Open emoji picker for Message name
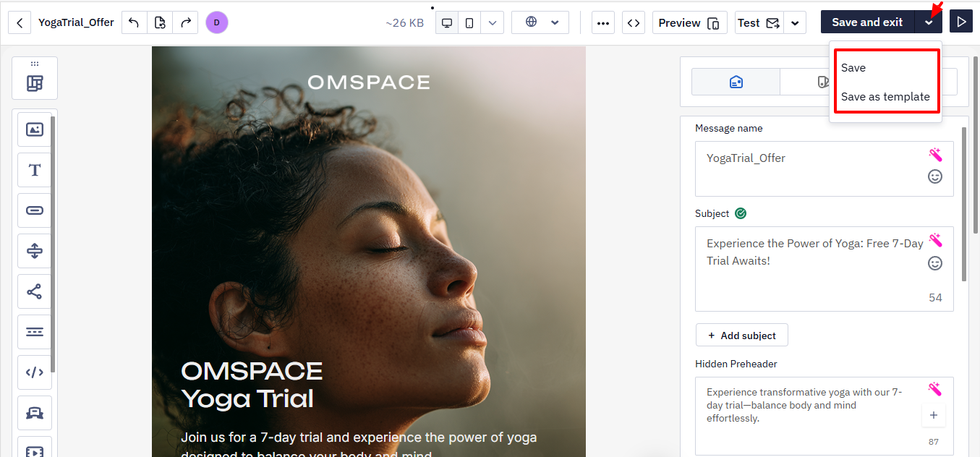The height and width of the screenshot is (457, 980). [x=935, y=176]
